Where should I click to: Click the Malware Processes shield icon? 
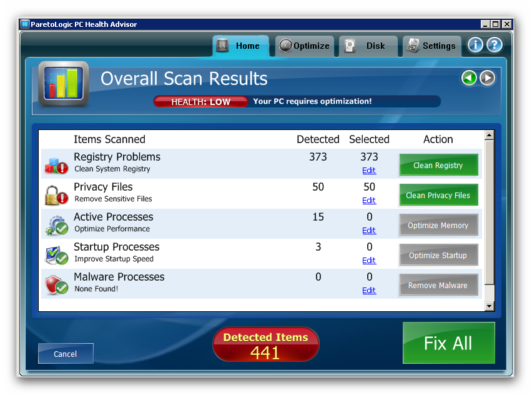click(56, 285)
